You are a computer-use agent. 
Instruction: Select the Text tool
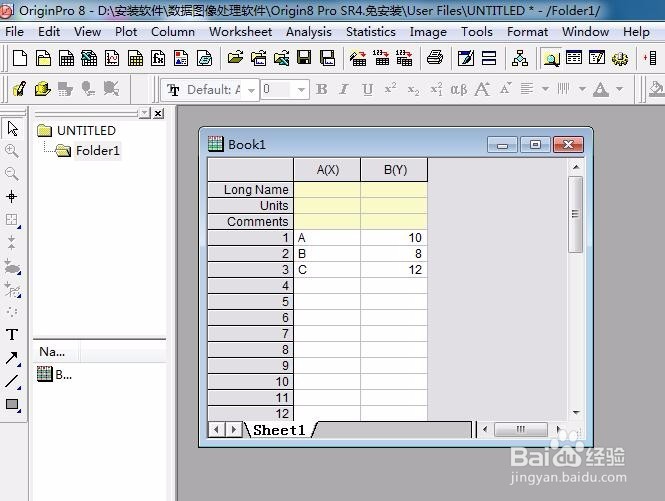click(12, 334)
